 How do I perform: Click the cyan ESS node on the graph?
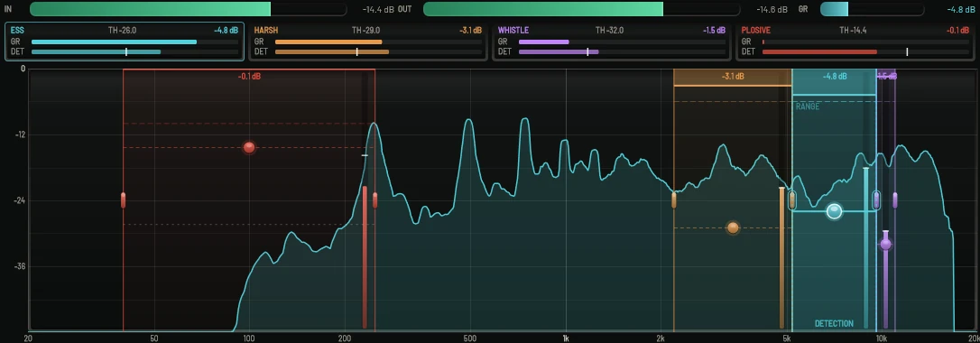tap(835, 211)
